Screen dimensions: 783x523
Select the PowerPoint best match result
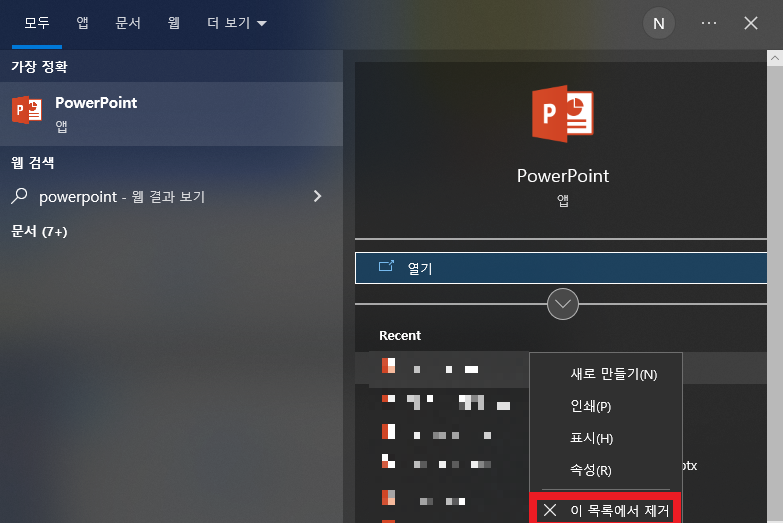pyautogui.click(x=171, y=114)
